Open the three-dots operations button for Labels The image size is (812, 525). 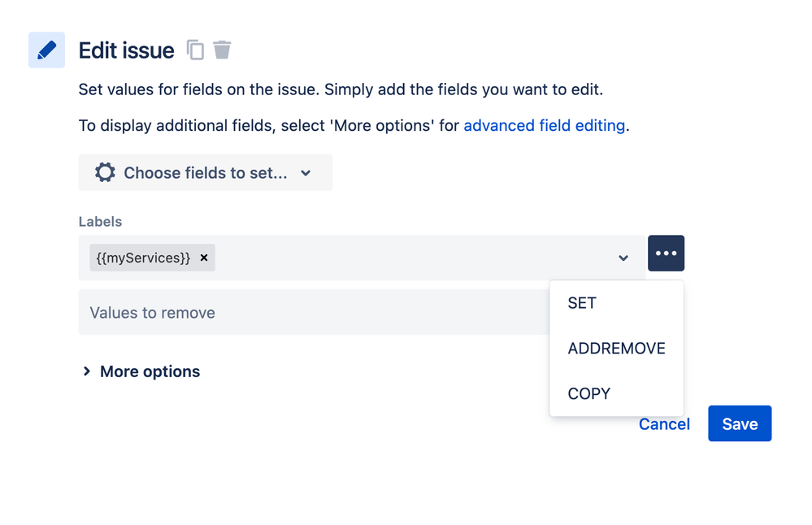(x=666, y=254)
